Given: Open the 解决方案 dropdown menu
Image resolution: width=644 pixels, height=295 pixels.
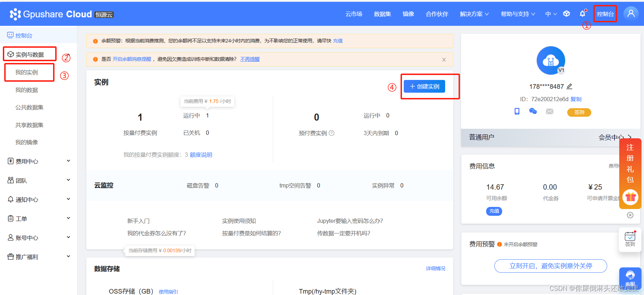Looking at the screenshot, I should tap(474, 14).
